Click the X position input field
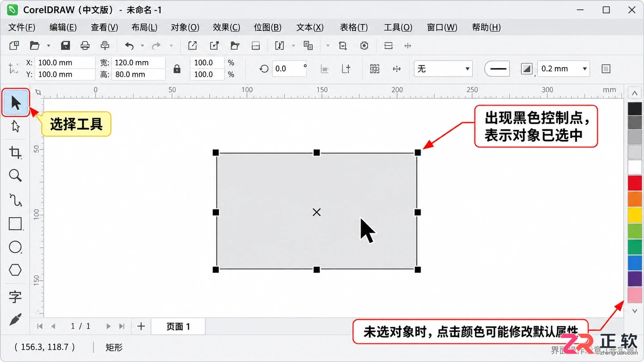Viewport: 644px width, 362px height. coord(65,63)
